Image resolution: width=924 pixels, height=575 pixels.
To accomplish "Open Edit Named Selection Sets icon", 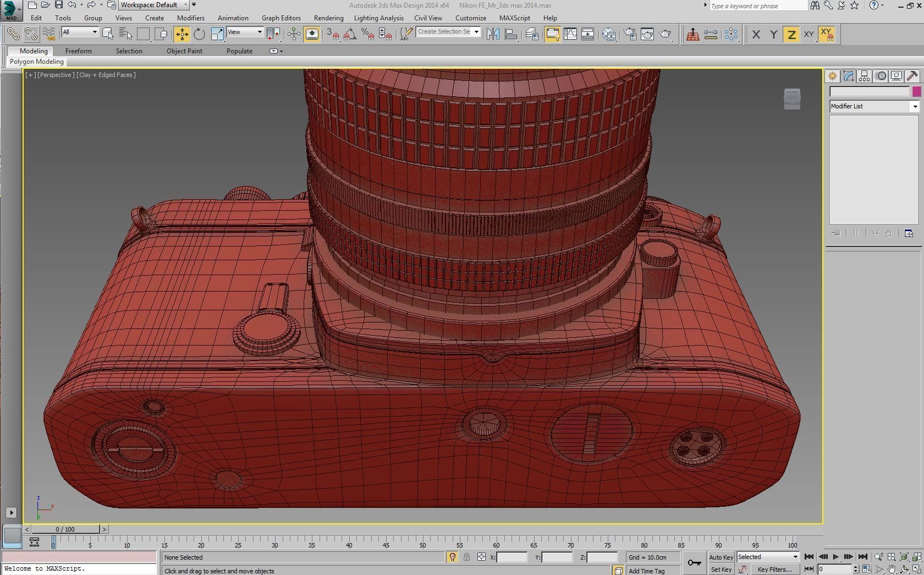I will [x=405, y=34].
